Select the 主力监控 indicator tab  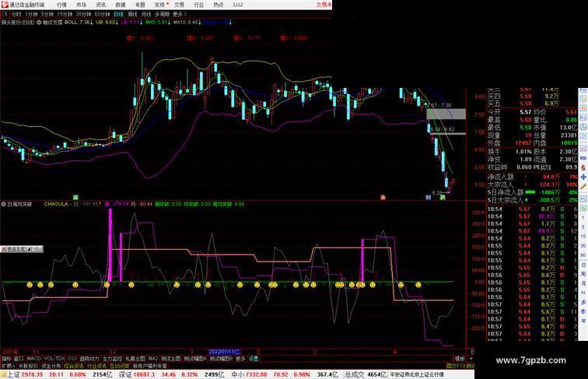point(112,359)
